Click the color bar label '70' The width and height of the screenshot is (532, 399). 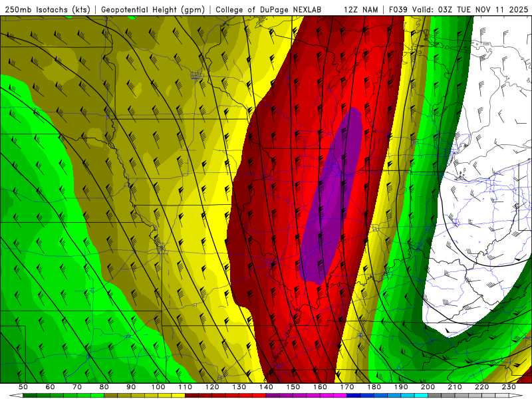77,387
